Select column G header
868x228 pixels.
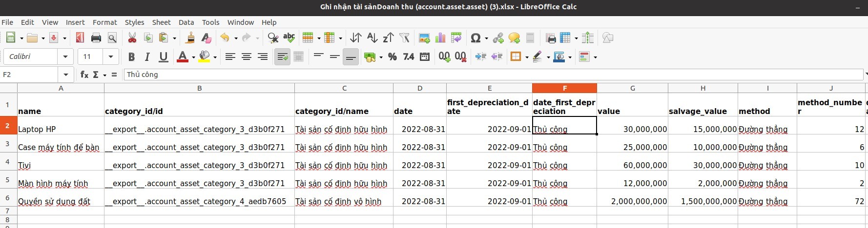coord(632,88)
